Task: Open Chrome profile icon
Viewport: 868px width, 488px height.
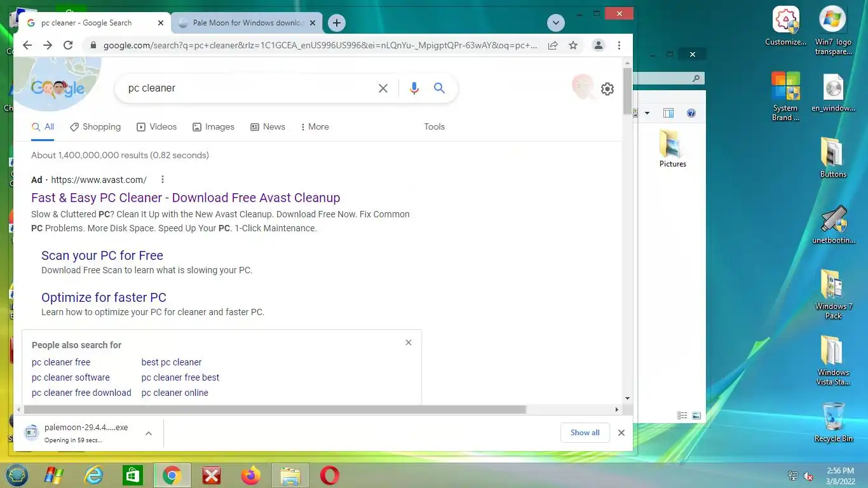Action: tap(599, 45)
